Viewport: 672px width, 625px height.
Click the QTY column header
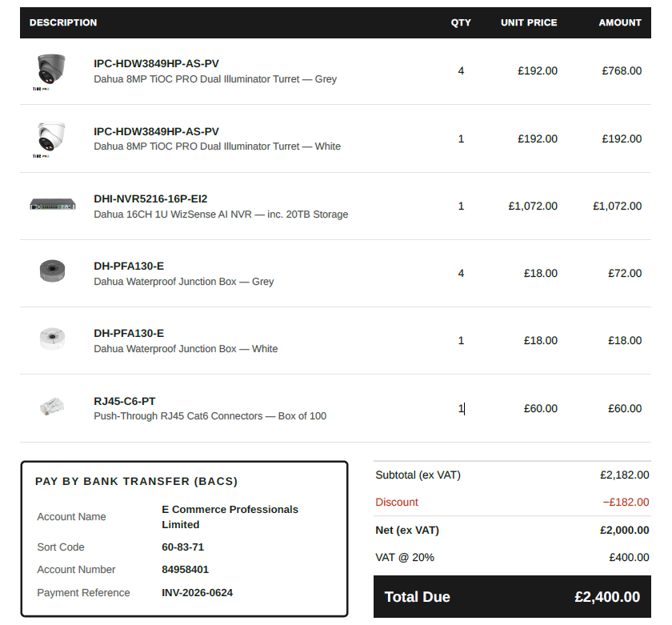(x=461, y=22)
